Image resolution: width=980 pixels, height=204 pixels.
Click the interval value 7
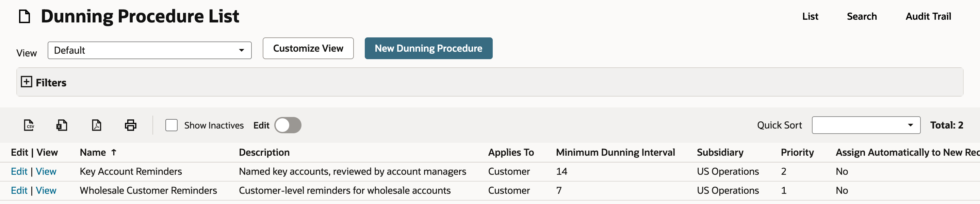pos(559,190)
